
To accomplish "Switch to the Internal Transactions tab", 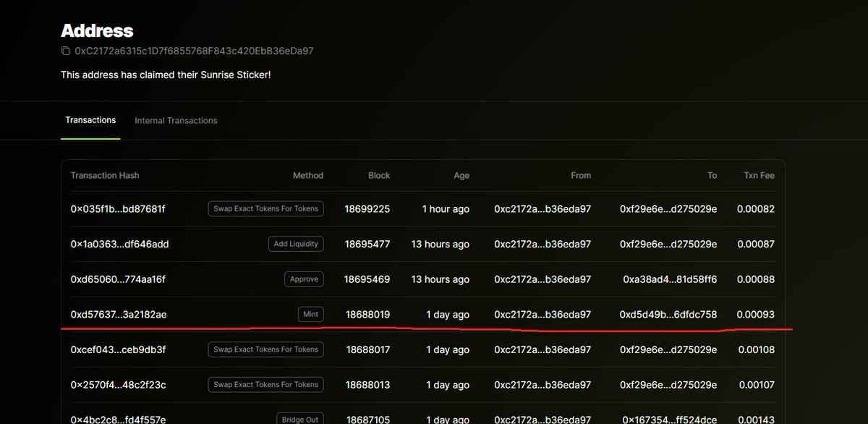I will coord(176,120).
